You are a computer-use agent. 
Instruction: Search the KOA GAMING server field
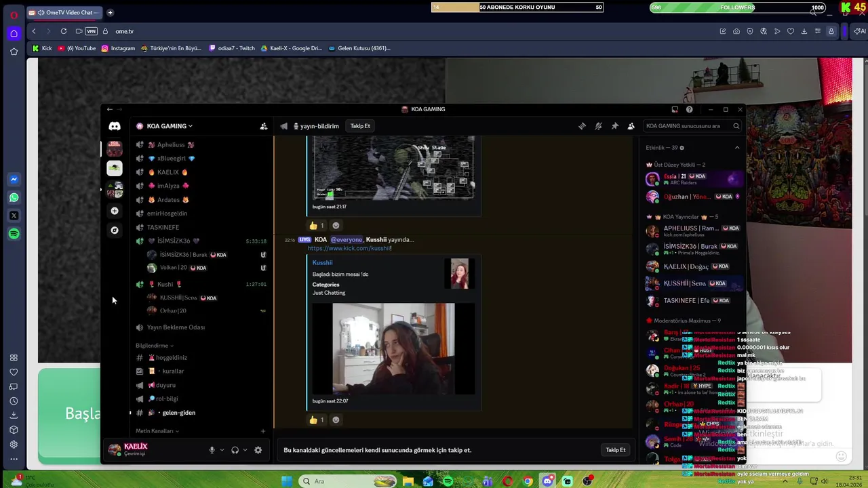pos(692,126)
